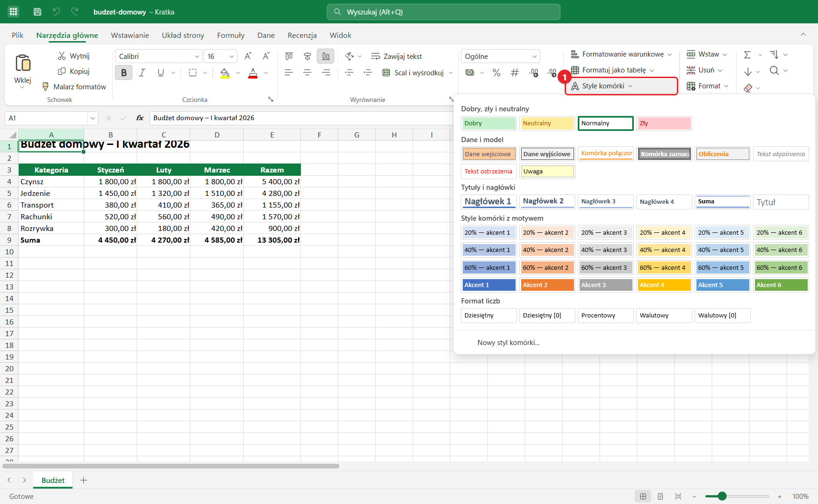Open the Ogólne number format dropdown
The image size is (818, 504).
pos(534,56)
